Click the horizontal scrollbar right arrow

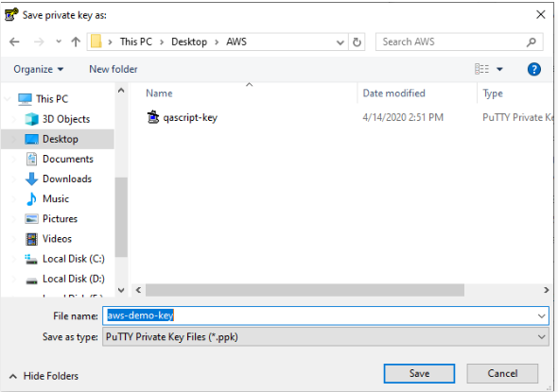[x=546, y=290]
